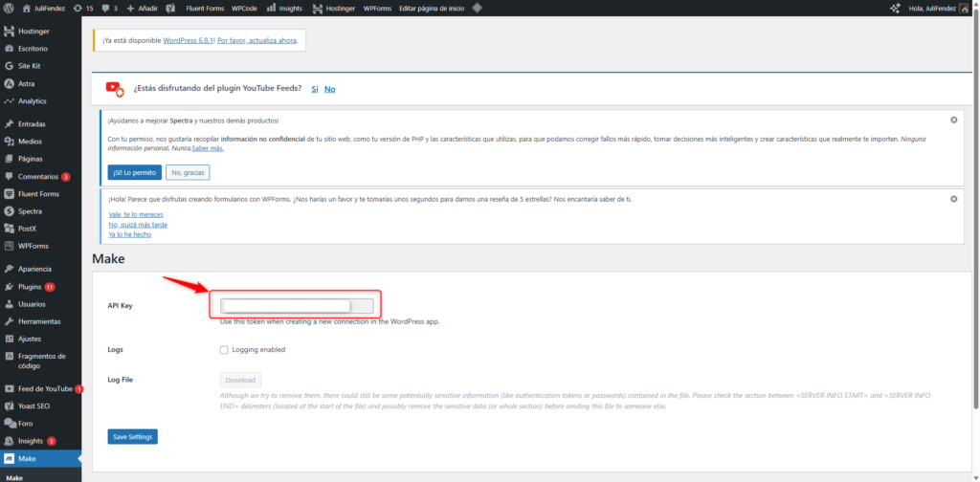Answer Sí to the YouTube Feeds question

tap(315, 89)
